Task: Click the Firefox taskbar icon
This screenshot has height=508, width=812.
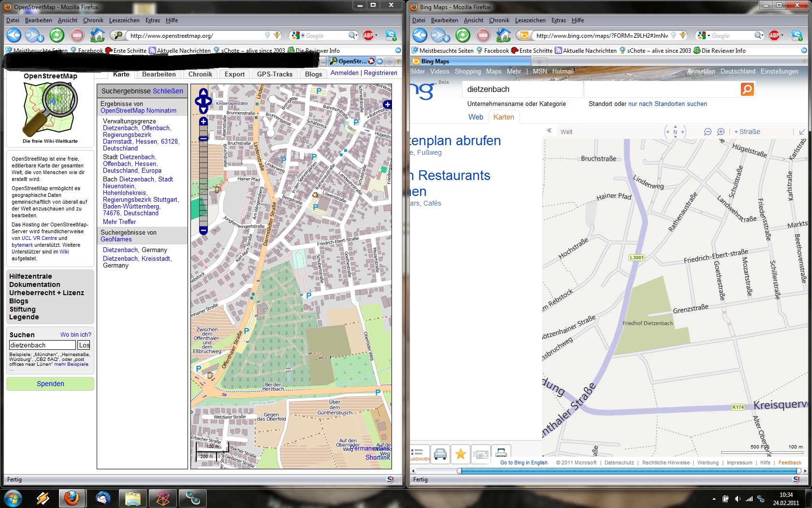Action: click(72, 498)
